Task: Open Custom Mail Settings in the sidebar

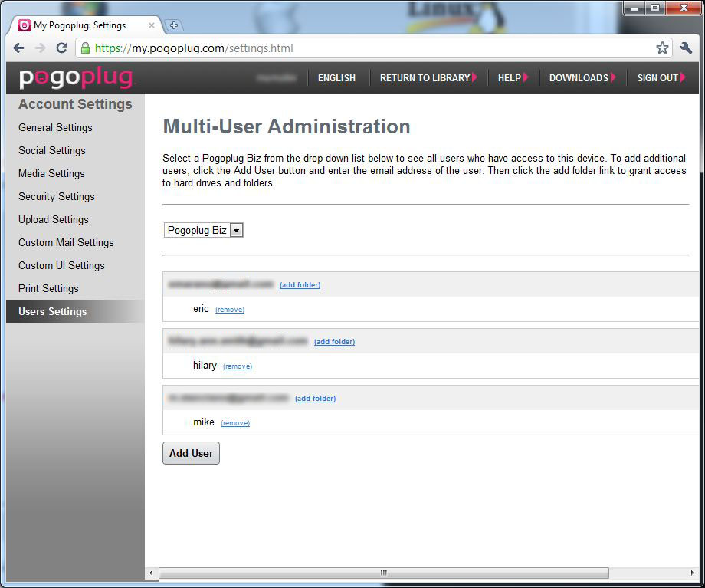Action: (x=66, y=242)
